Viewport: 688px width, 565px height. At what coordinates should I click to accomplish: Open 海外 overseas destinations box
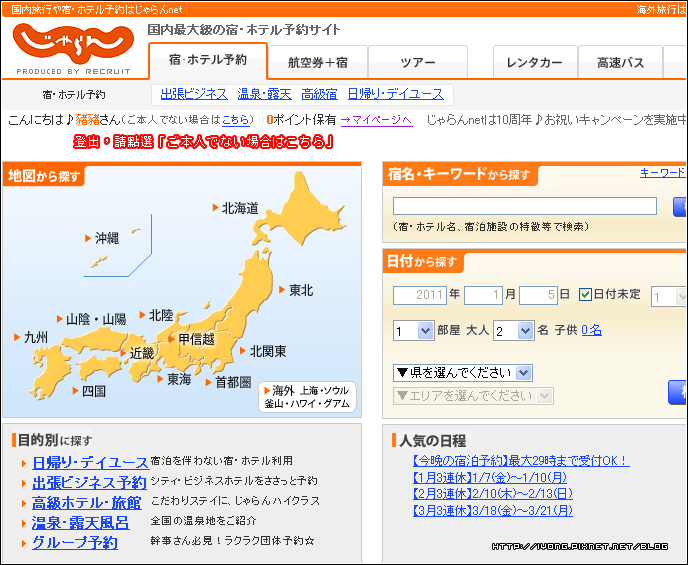click(307, 397)
